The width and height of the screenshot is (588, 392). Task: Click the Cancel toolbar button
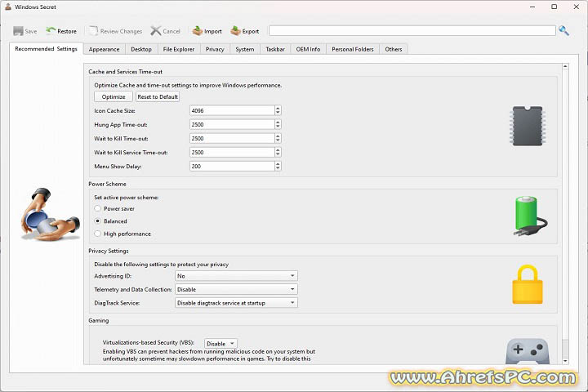(x=165, y=31)
